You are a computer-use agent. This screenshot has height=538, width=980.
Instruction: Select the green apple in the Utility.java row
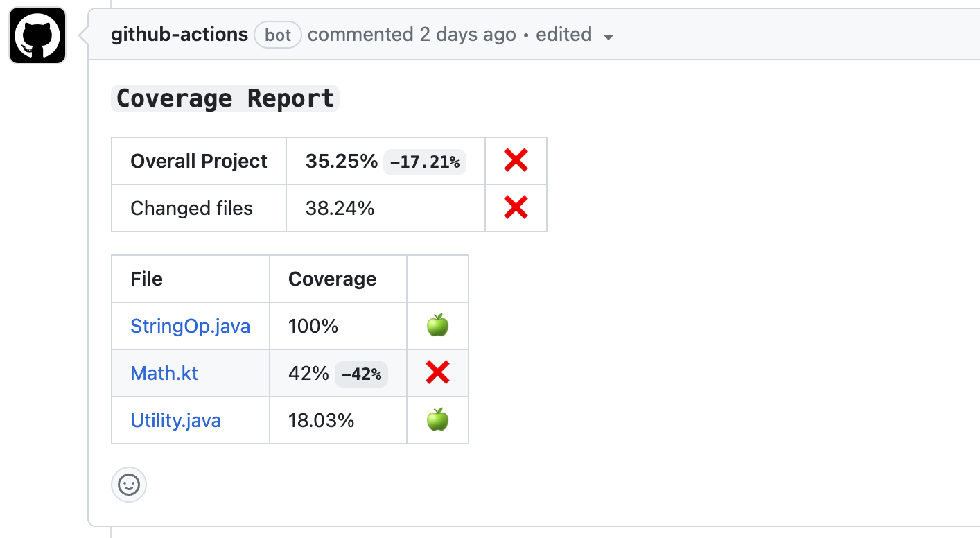tap(438, 419)
